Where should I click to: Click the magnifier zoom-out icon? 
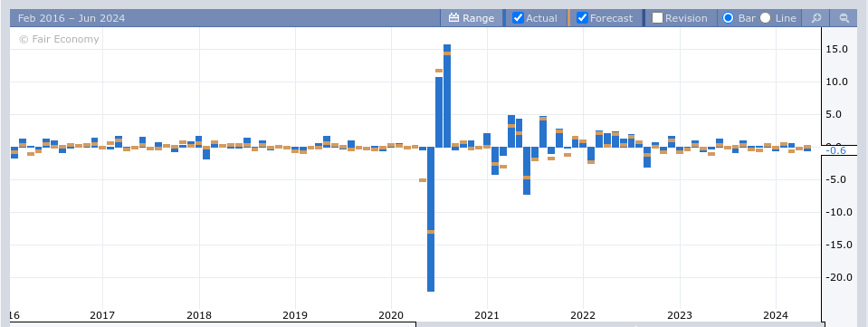(x=844, y=18)
